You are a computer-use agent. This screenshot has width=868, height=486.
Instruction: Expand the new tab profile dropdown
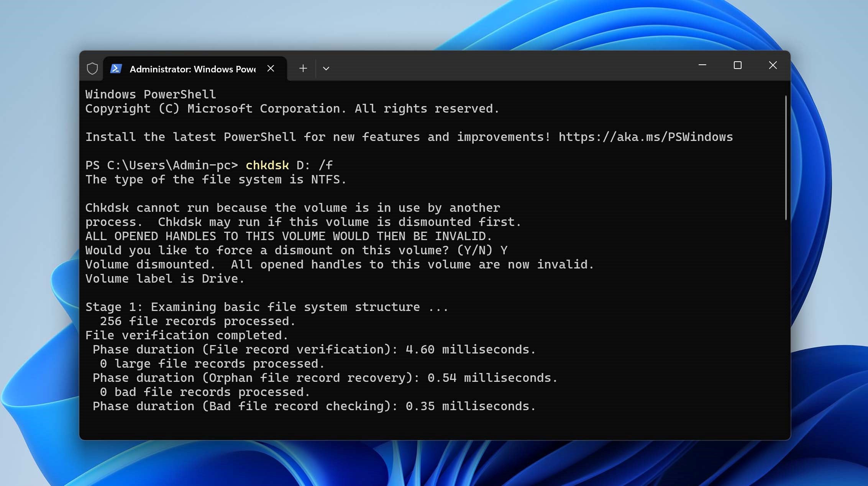[x=326, y=69]
